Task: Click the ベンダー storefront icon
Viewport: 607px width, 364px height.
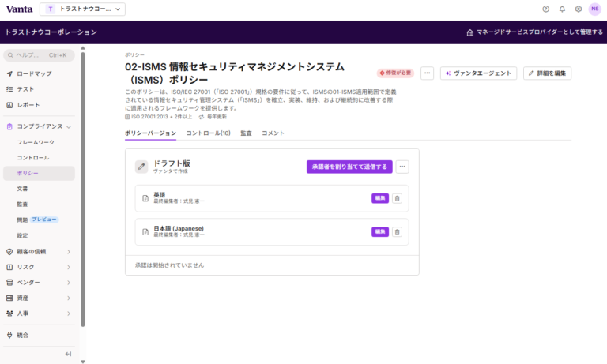Action: pyautogui.click(x=9, y=283)
